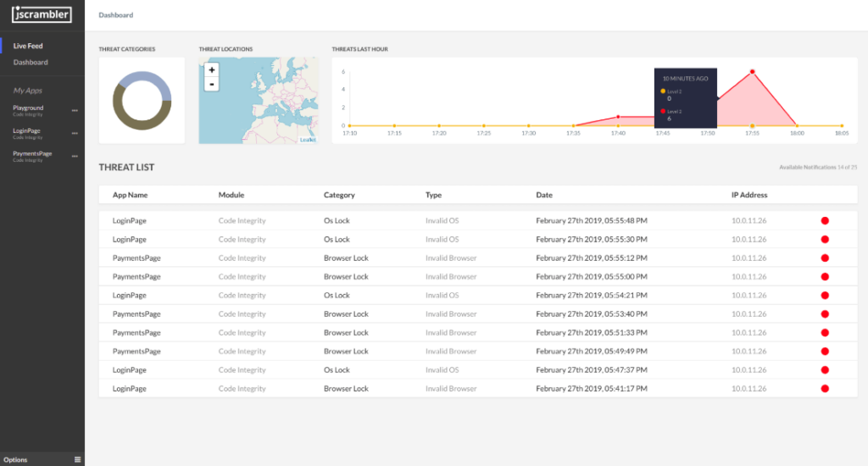The width and height of the screenshot is (868, 466).
Task: Sort threat list by App Name header
Action: (x=130, y=195)
